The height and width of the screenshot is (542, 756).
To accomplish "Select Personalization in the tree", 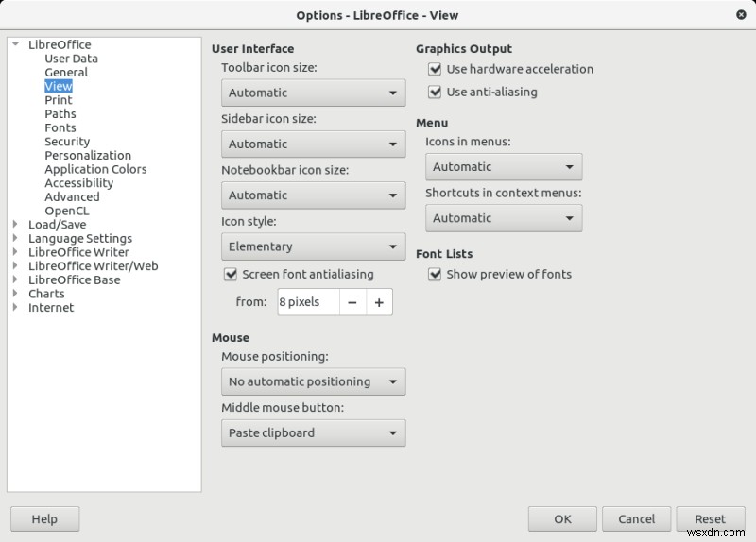I will click(88, 155).
